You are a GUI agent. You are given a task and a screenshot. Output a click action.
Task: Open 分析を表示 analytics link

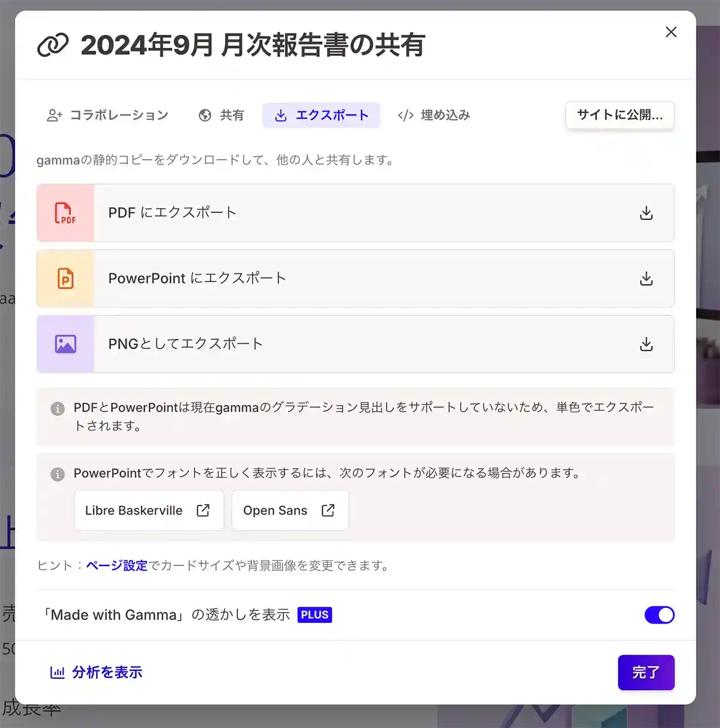(x=96, y=672)
